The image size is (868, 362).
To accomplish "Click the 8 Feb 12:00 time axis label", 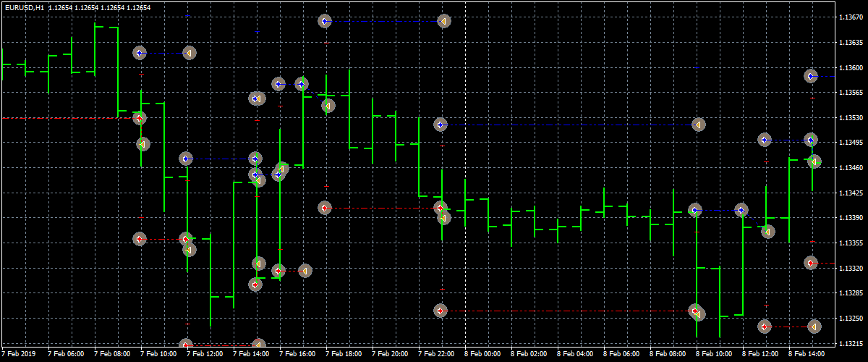I will coord(761,355).
